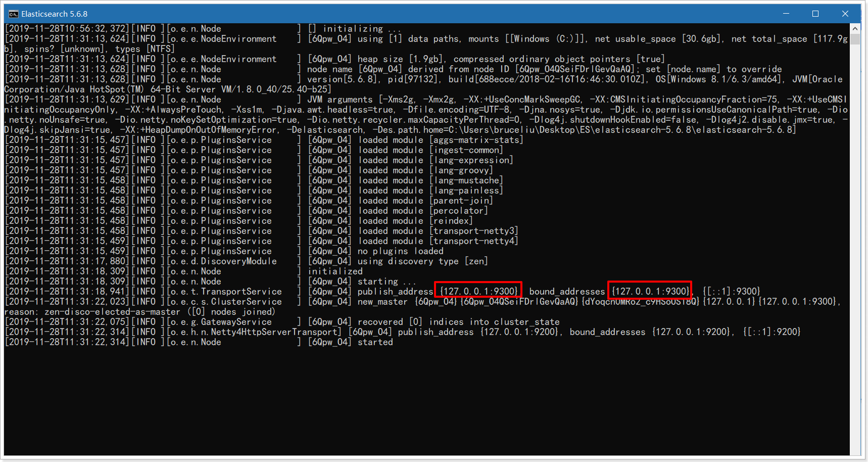Click the "{[::1]:9300}" bound address
Screen dimensions: 868x462
click(731, 292)
